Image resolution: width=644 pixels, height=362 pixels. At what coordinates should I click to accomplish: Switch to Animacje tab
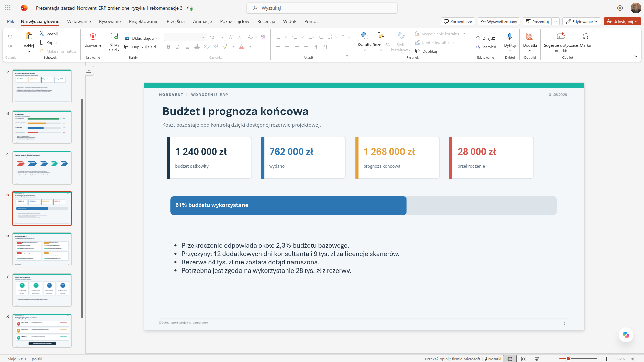202,21
